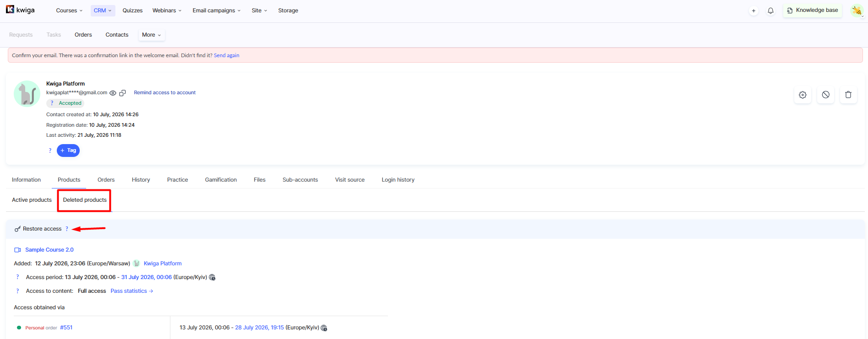The image size is (868, 339).
Task: Open the Requests section
Action: pos(21,35)
